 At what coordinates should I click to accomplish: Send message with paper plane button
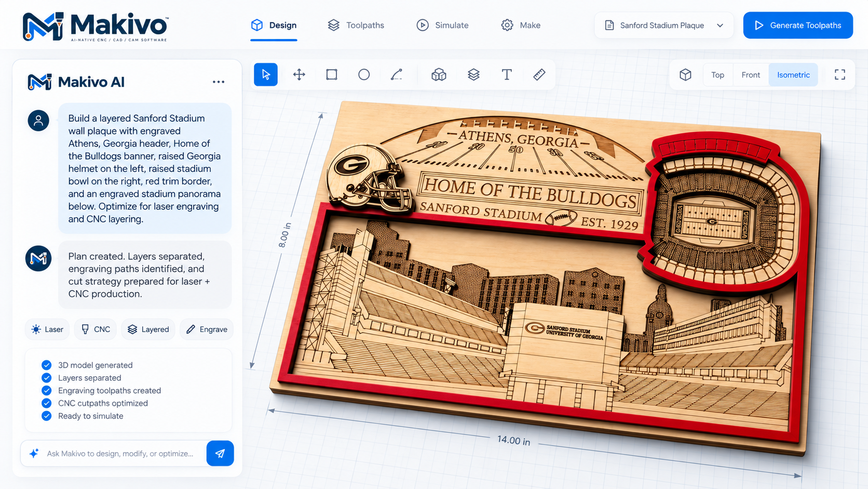click(220, 454)
